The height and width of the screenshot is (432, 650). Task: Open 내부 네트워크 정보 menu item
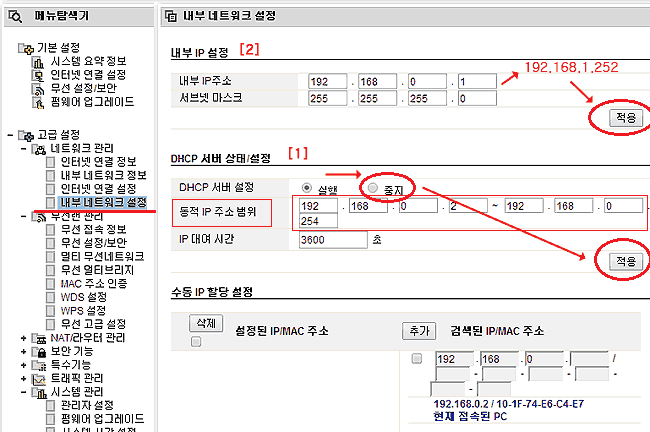(104, 176)
